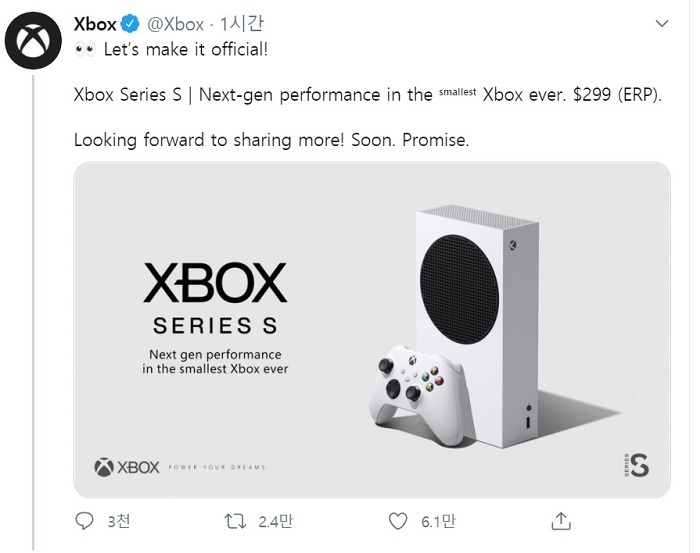Like the tweet with the heart icon
The width and height of the screenshot is (700, 553).
(x=398, y=521)
